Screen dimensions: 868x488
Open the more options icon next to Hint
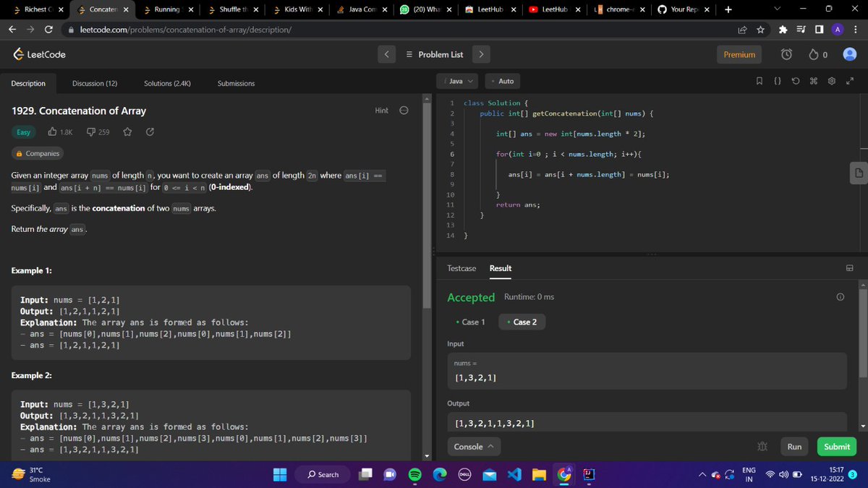(404, 111)
